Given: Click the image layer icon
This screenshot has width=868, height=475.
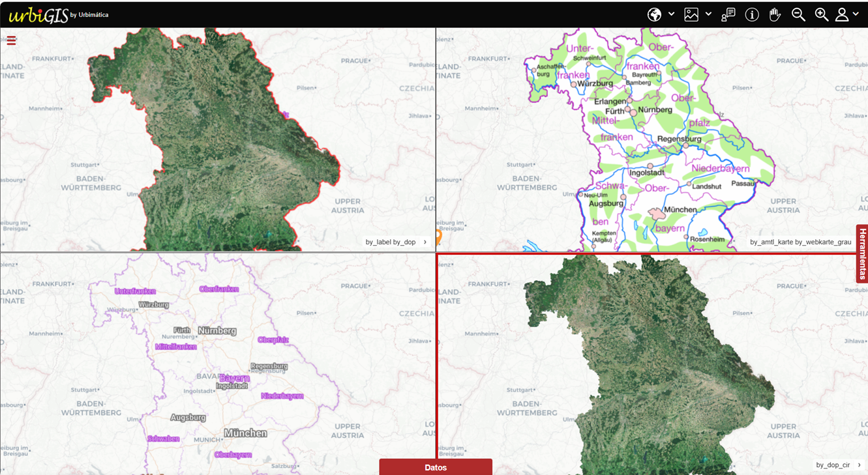Looking at the screenshot, I should 691,14.
